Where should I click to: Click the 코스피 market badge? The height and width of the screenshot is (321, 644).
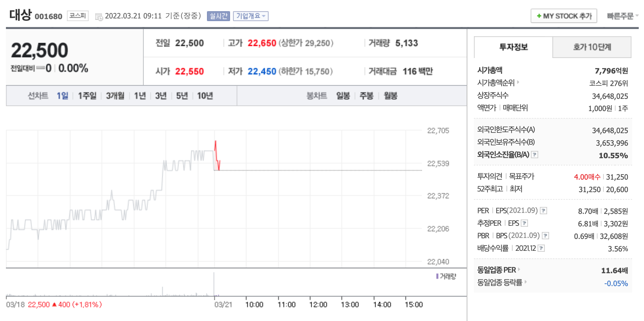click(x=78, y=16)
